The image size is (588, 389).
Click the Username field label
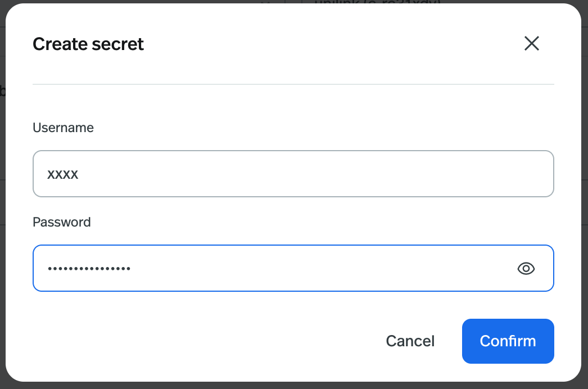[63, 128]
